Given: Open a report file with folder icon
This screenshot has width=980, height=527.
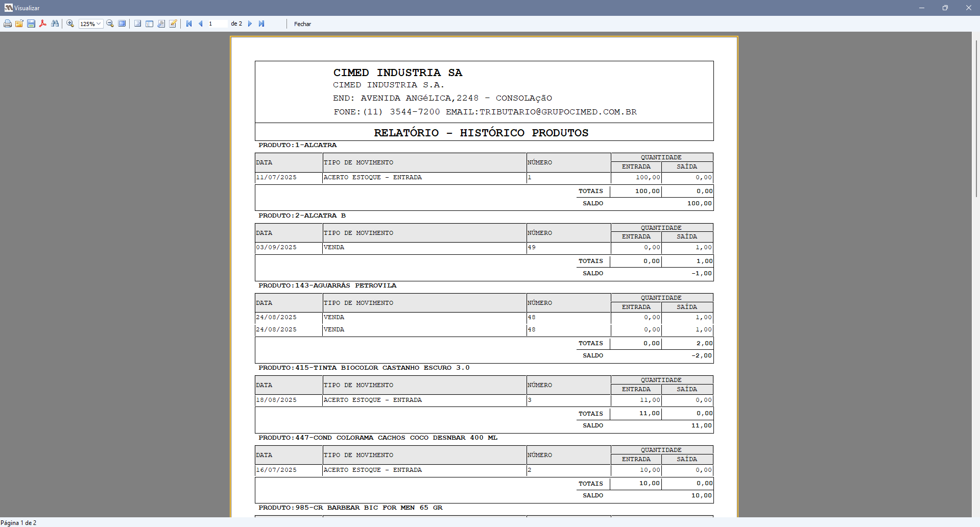Looking at the screenshot, I should [x=19, y=24].
